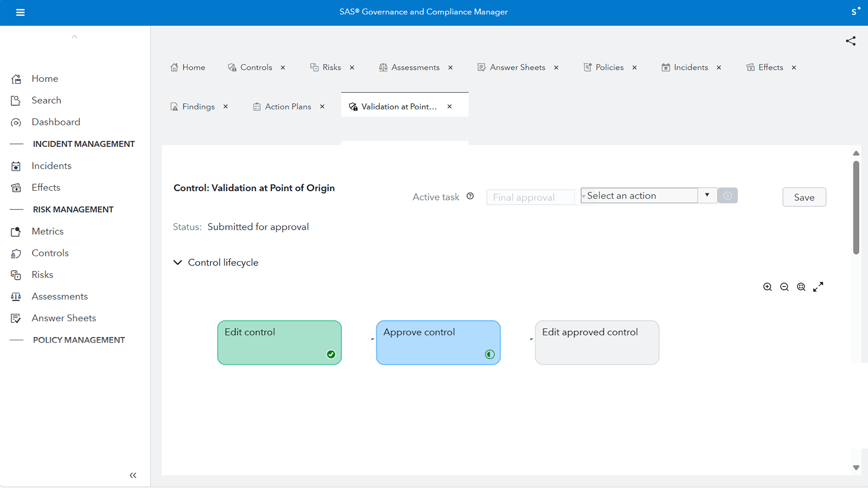Collapse the left sidebar
The width and height of the screenshot is (868, 488).
pyautogui.click(x=133, y=475)
